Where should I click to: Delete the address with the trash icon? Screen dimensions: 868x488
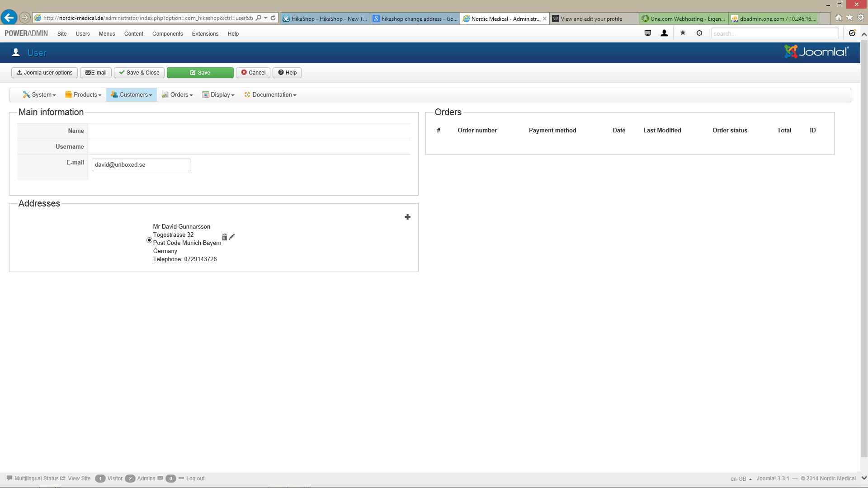point(225,237)
